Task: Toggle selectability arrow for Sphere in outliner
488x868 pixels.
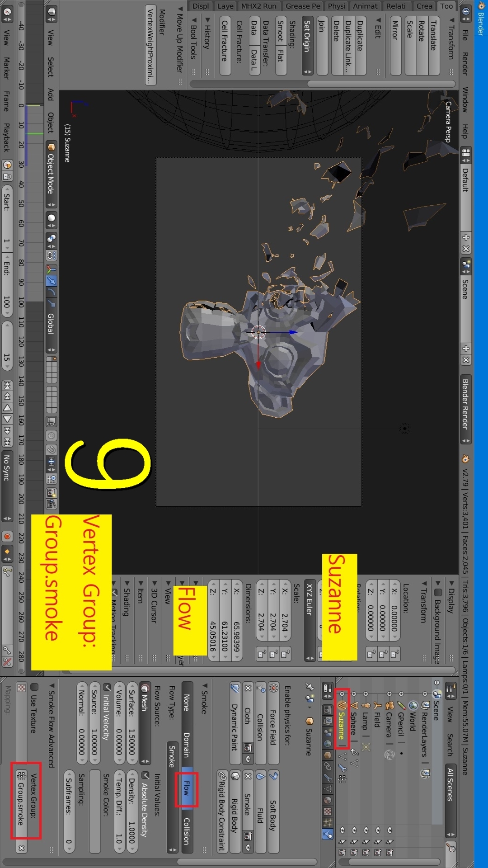Action: (x=354, y=842)
